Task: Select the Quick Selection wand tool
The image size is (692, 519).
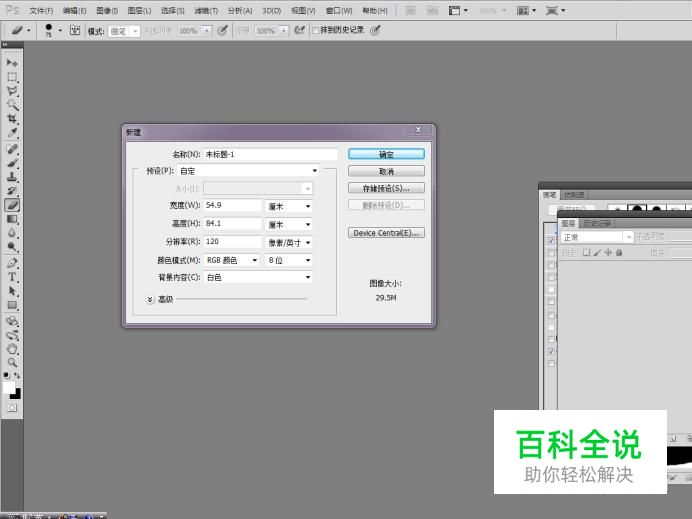Action: tap(12, 105)
